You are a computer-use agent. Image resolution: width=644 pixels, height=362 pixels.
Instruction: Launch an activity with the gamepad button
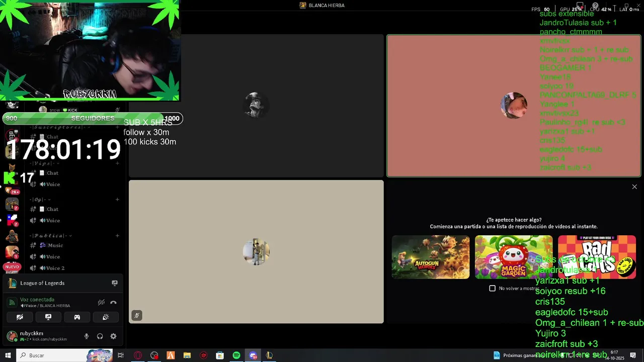(x=77, y=317)
